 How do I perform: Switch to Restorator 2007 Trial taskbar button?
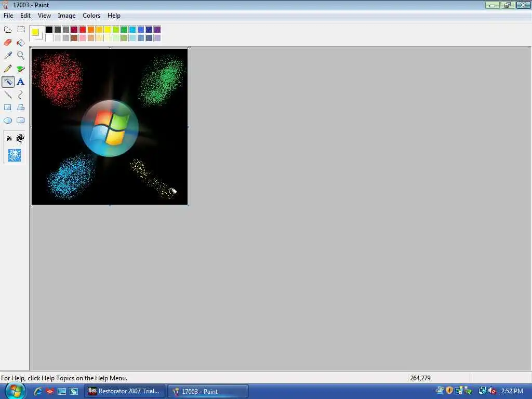pos(125,391)
